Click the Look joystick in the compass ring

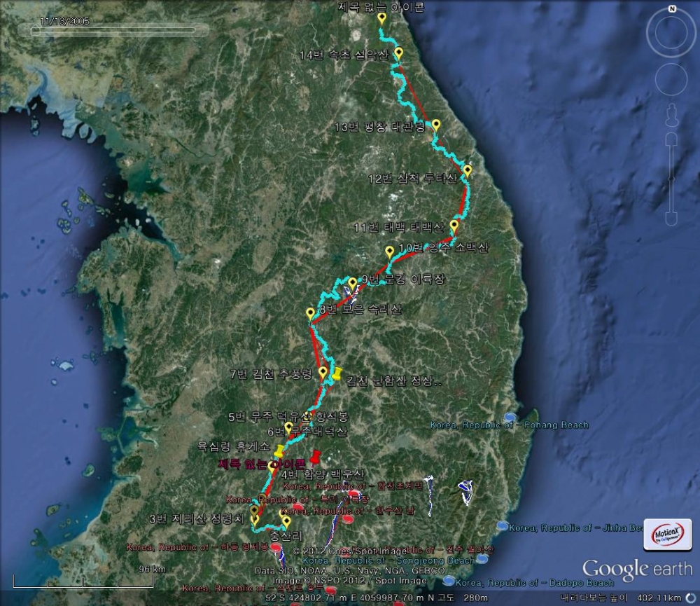tap(671, 33)
